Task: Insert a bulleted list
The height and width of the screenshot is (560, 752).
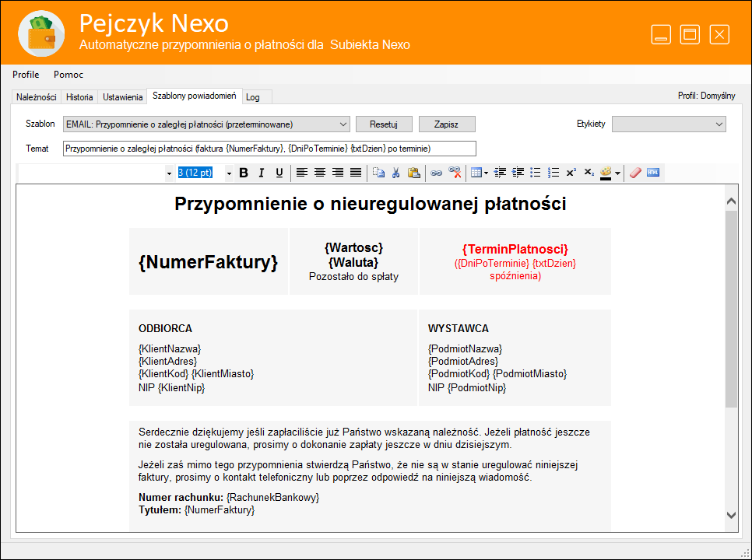Action: tap(536, 173)
